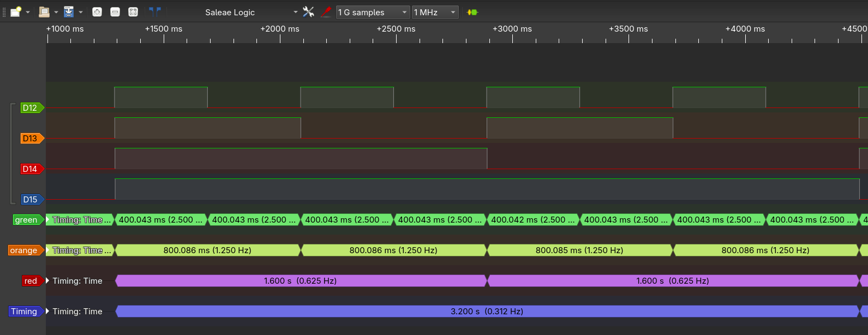Expand the red decoder row triangle
Viewport: 868px width, 335px height.
(x=48, y=281)
